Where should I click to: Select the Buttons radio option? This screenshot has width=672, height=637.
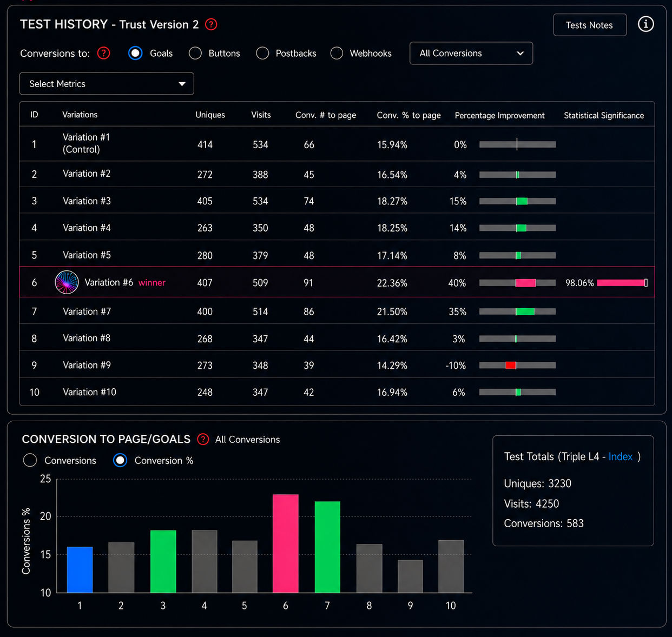click(x=195, y=53)
